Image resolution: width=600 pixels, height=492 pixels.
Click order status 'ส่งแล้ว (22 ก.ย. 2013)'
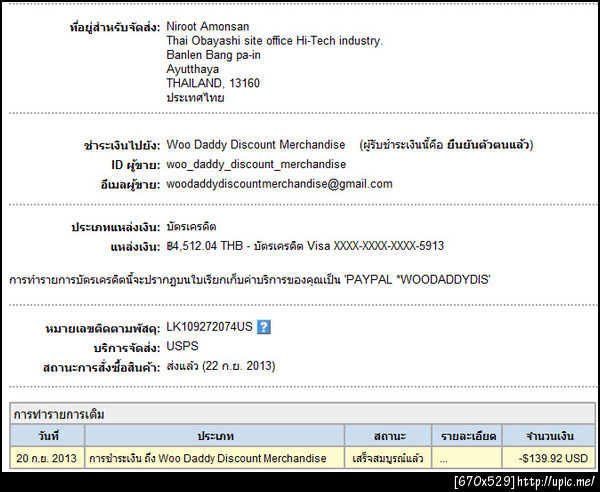tap(221, 366)
